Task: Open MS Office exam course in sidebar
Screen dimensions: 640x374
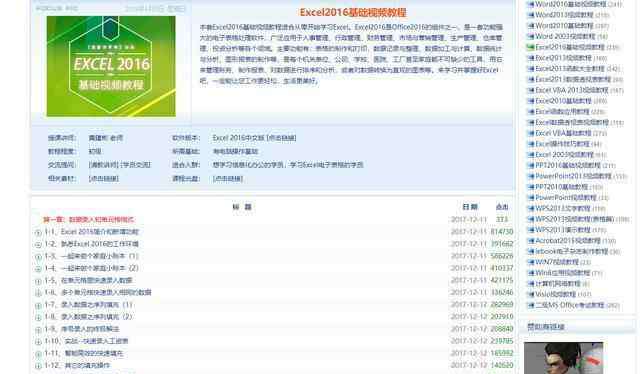Action: pos(569,305)
